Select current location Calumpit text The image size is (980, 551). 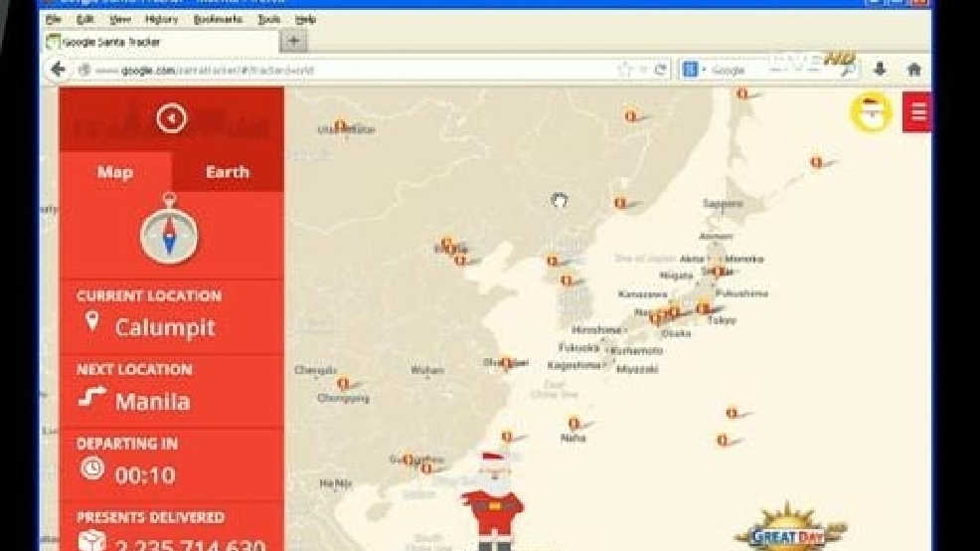[165, 327]
